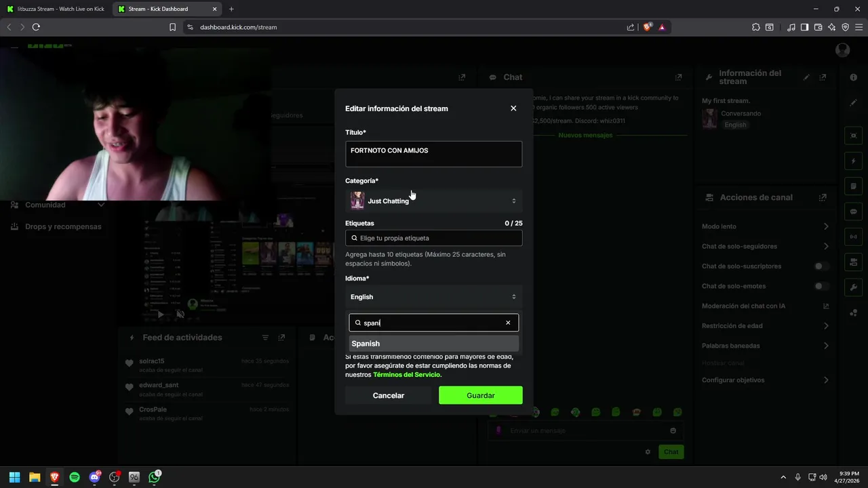Click the broadcast signal sidebar icon
Viewport: 868px width, 488px height.
[854, 237]
